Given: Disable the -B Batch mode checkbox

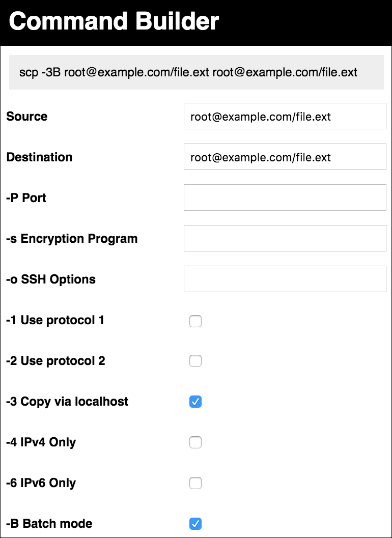Looking at the screenshot, I should pos(195,524).
